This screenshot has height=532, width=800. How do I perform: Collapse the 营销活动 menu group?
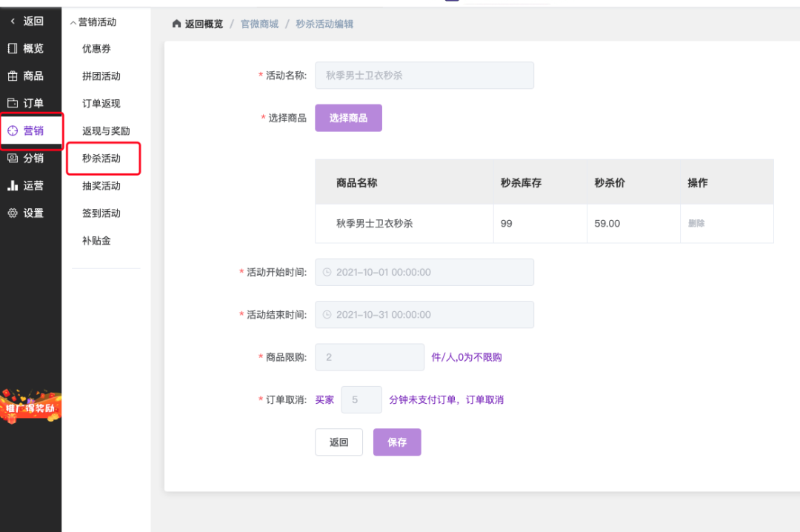pos(93,22)
